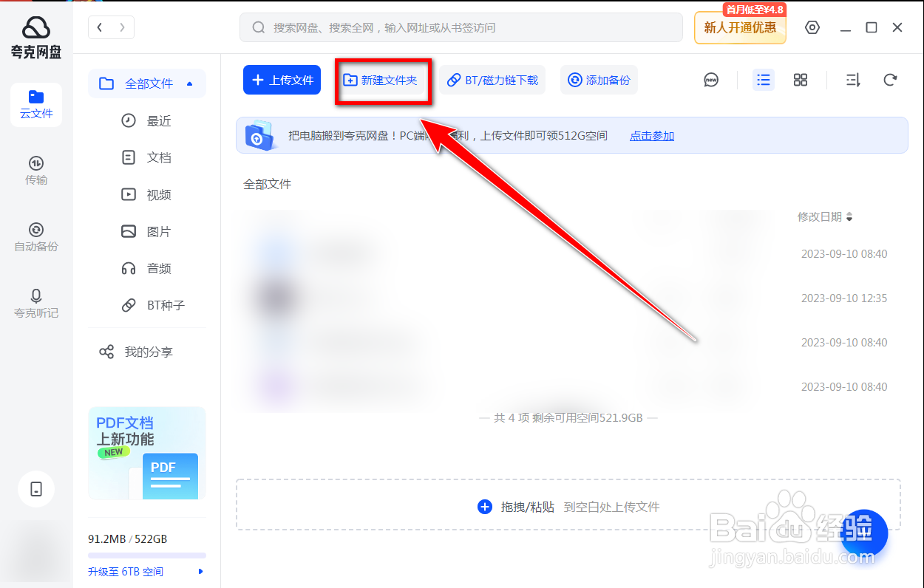Open the sort options control
This screenshot has width=924, height=588.
pyautogui.click(x=852, y=80)
